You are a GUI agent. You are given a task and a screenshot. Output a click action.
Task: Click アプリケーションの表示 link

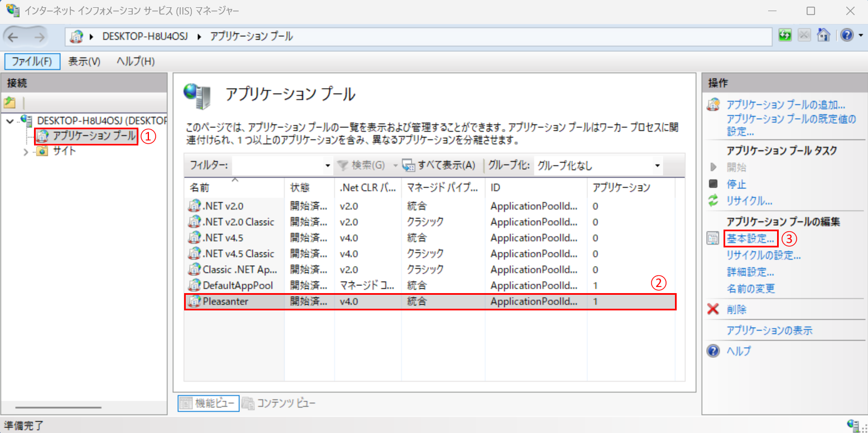[x=769, y=330]
